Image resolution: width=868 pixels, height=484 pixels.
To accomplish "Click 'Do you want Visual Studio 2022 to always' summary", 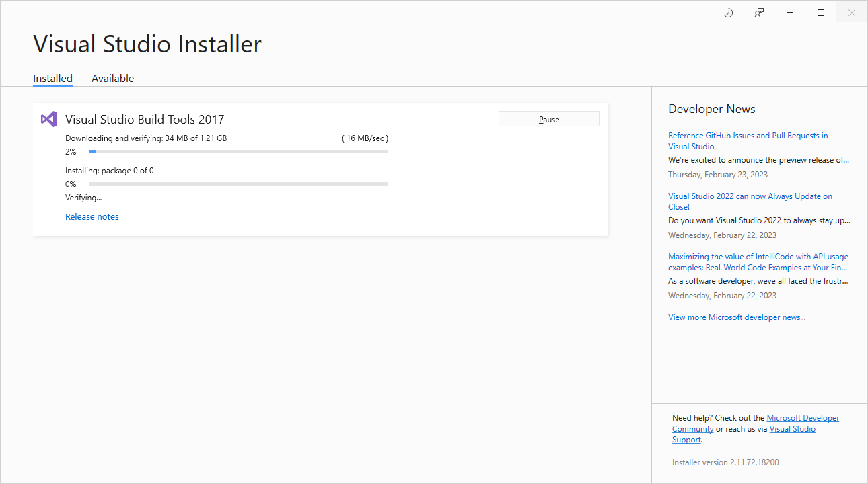I will 759,220.
